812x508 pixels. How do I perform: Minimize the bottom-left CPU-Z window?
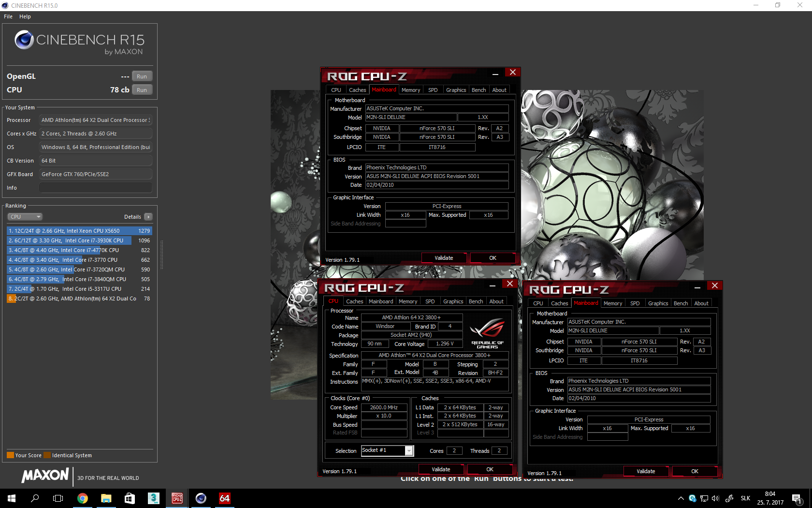(x=493, y=285)
